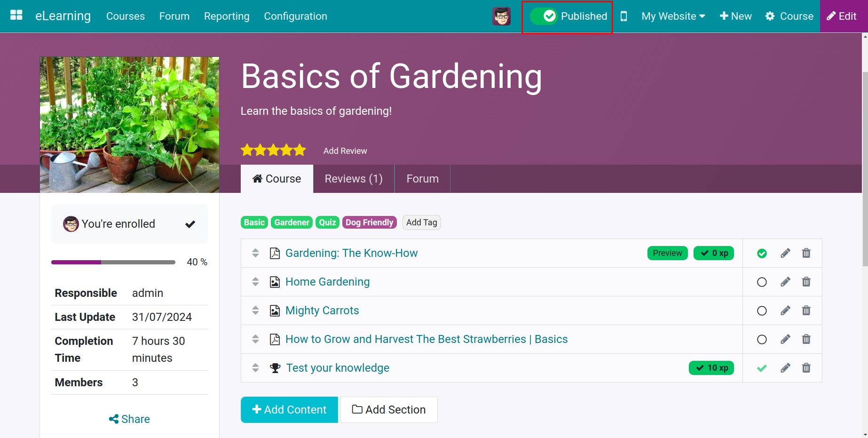Delete the Strawberries Basics content

click(x=806, y=339)
